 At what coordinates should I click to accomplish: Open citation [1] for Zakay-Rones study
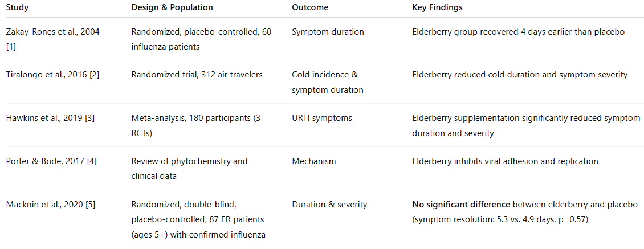click(x=10, y=47)
